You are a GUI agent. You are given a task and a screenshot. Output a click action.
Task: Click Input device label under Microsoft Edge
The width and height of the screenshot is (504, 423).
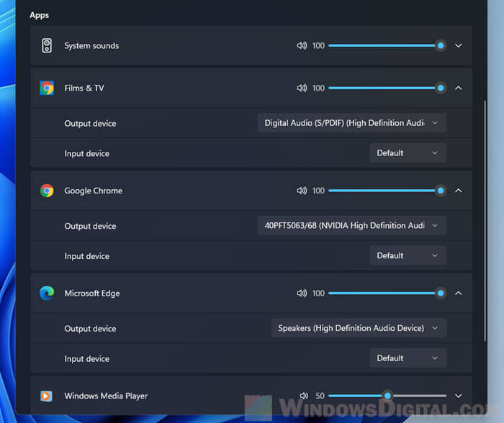[87, 359]
